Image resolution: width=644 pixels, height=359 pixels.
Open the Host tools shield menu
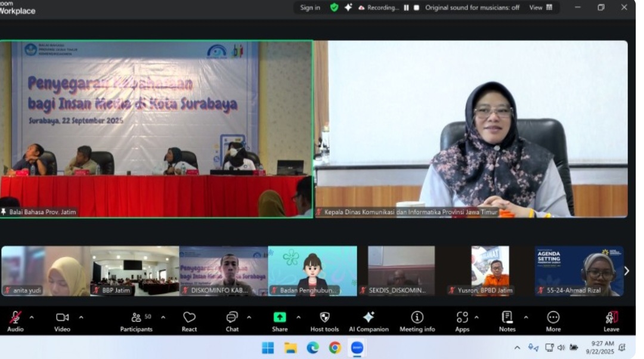[324, 321]
